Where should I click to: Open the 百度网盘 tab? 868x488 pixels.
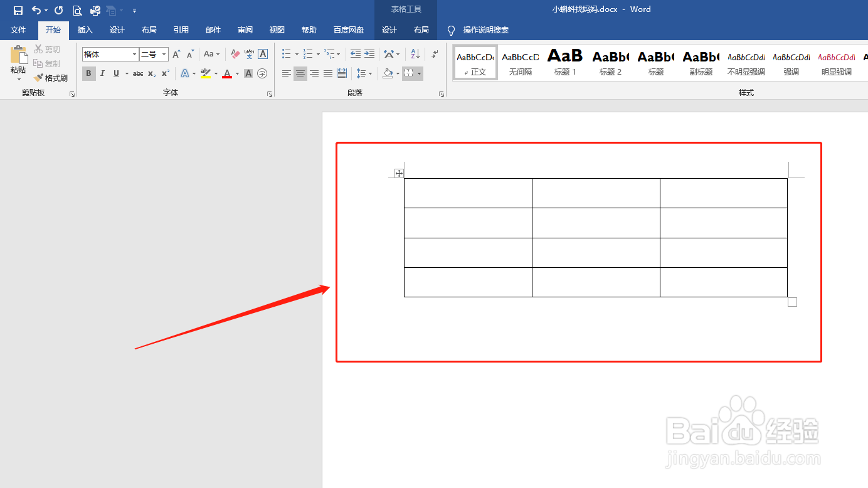coord(349,30)
